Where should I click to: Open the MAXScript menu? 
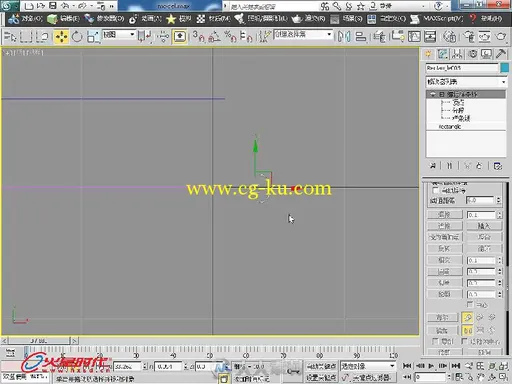436,19
